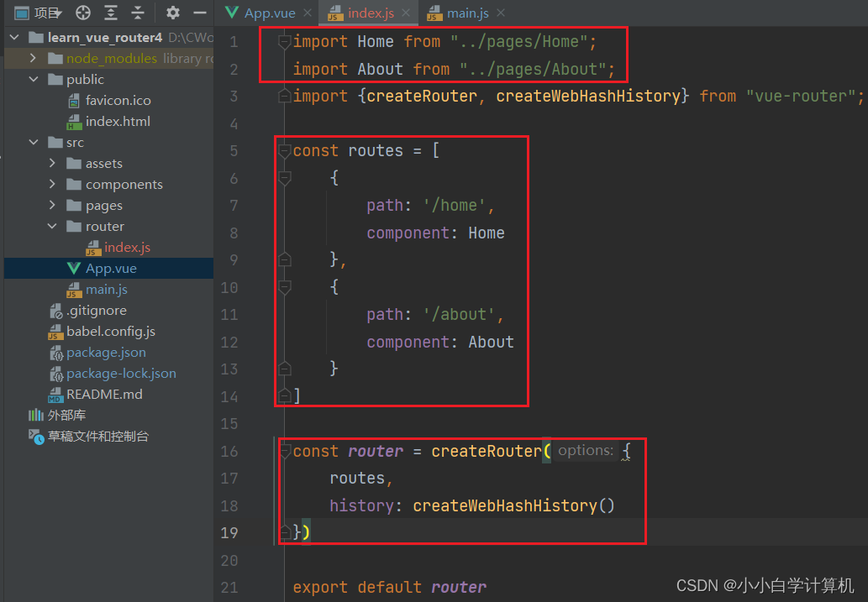The height and width of the screenshot is (602, 868).
Task: Click the JSON file icon of package.json
Action: pyautogui.click(x=56, y=353)
